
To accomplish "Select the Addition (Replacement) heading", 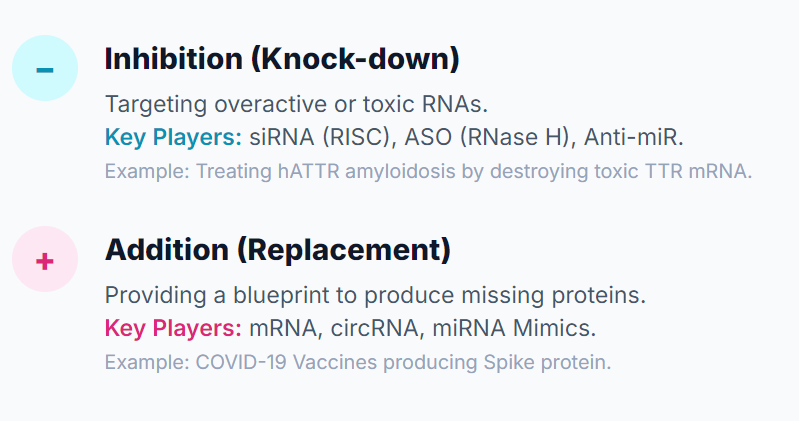I will (x=278, y=250).
